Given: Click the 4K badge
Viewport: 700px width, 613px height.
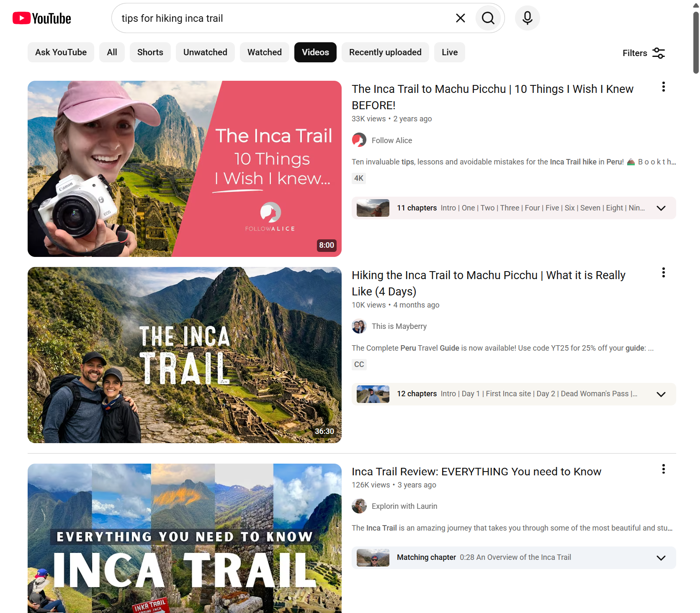Looking at the screenshot, I should (x=359, y=178).
